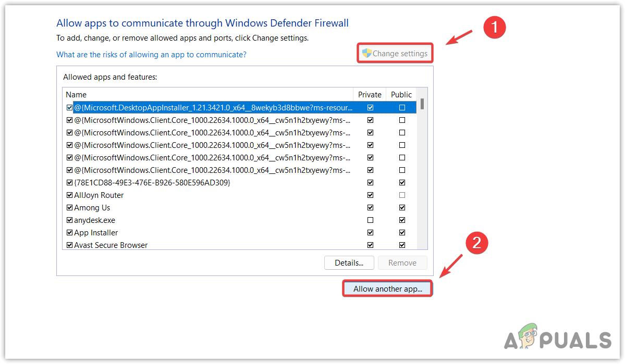Viewport: 625px width, 364px height.
Task: Uncheck Microsoft.DesktopAppInstaller name checkbox
Action: pos(70,107)
